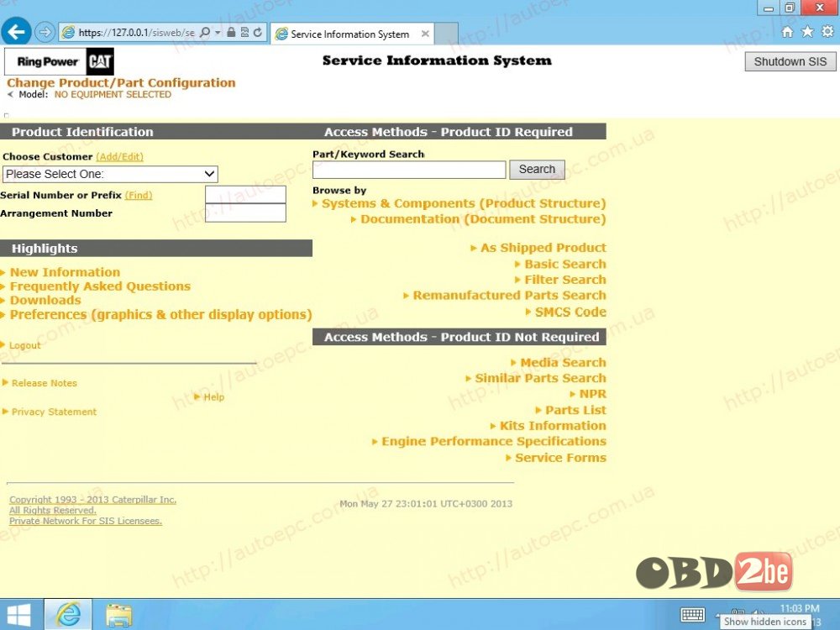Open the Windows Start button
Viewport: 840px width, 630px height.
pyautogui.click(x=18, y=615)
